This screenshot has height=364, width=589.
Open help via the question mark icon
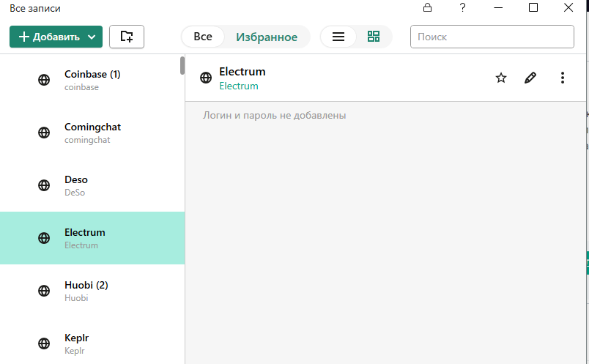click(x=462, y=7)
